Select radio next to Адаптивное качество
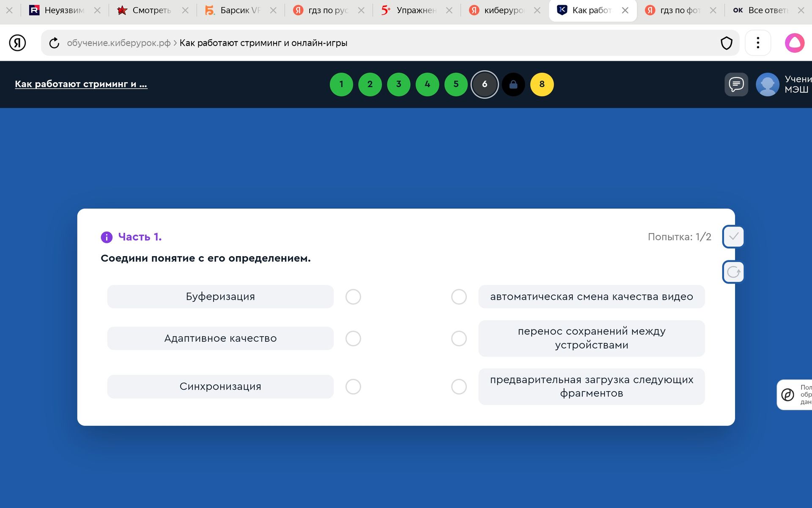 click(x=353, y=338)
